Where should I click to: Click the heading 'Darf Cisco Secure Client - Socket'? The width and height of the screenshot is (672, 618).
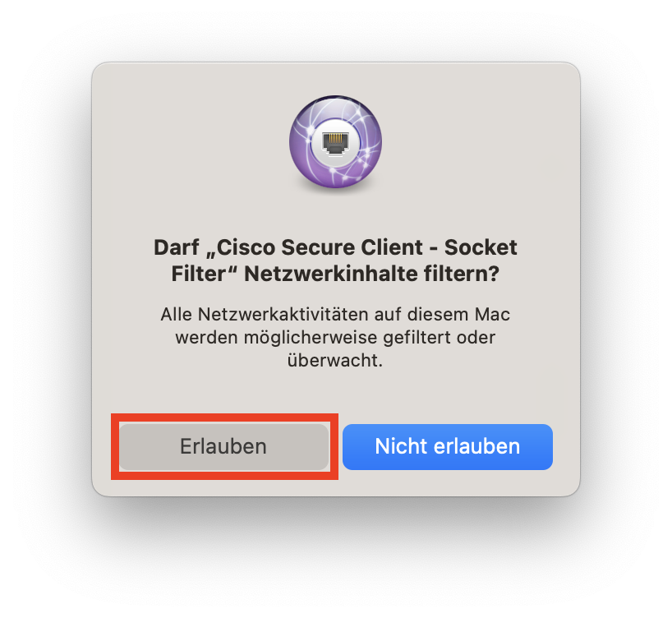(x=335, y=247)
